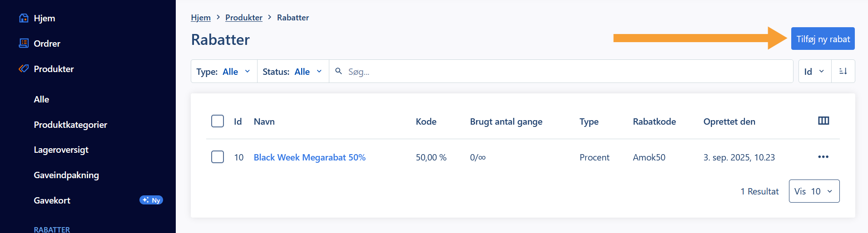Image resolution: width=868 pixels, height=233 pixels.
Task: Open the Black Week Megarabat 50% link
Action: pos(309,157)
